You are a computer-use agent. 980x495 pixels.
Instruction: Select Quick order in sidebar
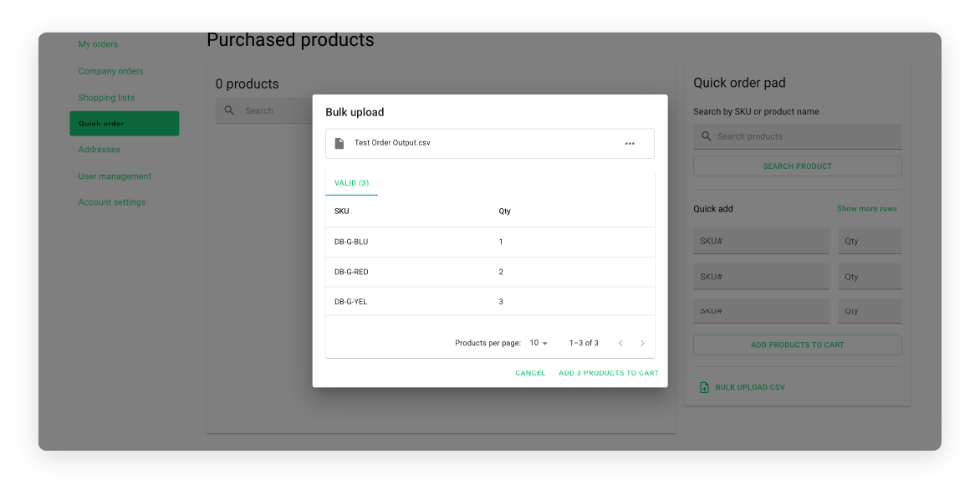[125, 124]
